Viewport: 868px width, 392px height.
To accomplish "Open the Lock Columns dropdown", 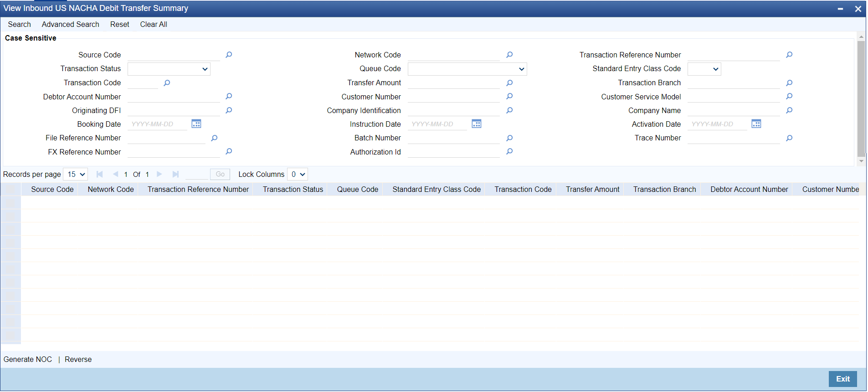I will (298, 174).
